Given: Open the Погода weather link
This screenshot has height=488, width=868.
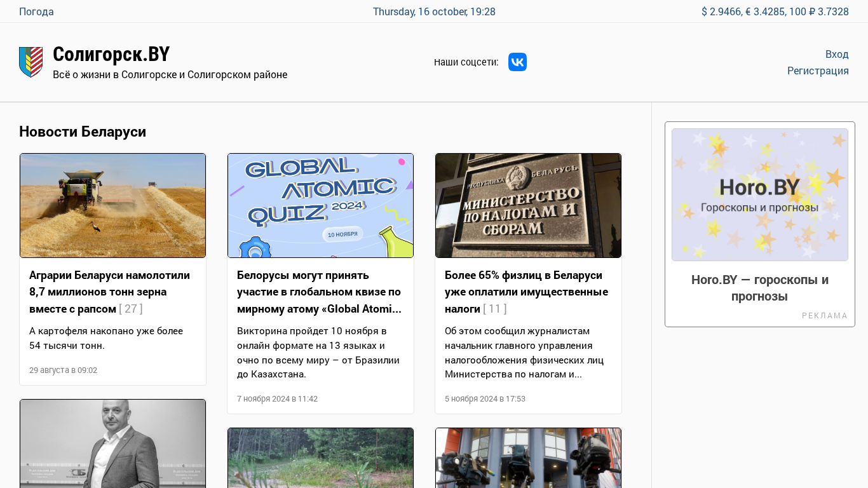Looking at the screenshot, I should click(36, 11).
